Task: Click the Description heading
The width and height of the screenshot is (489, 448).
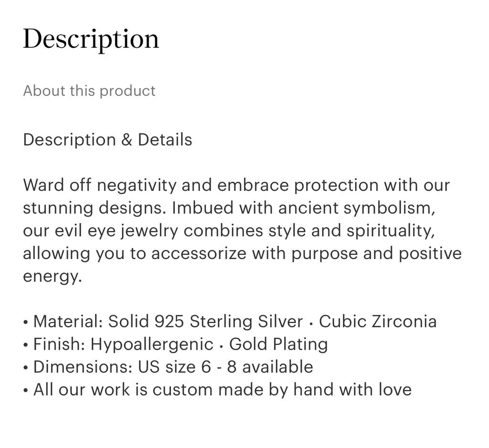Action: pyautogui.click(x=91, y=39)
